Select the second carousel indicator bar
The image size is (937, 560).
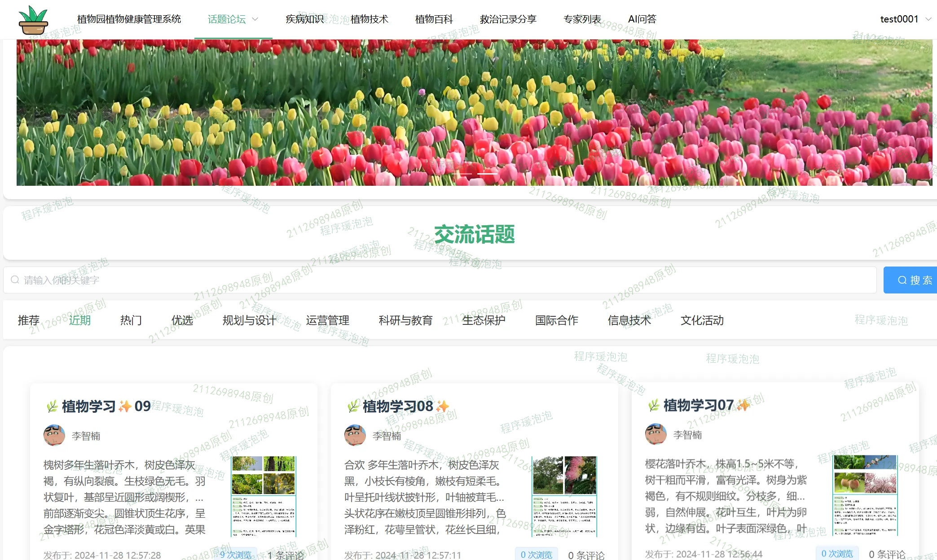coord(487,174)
